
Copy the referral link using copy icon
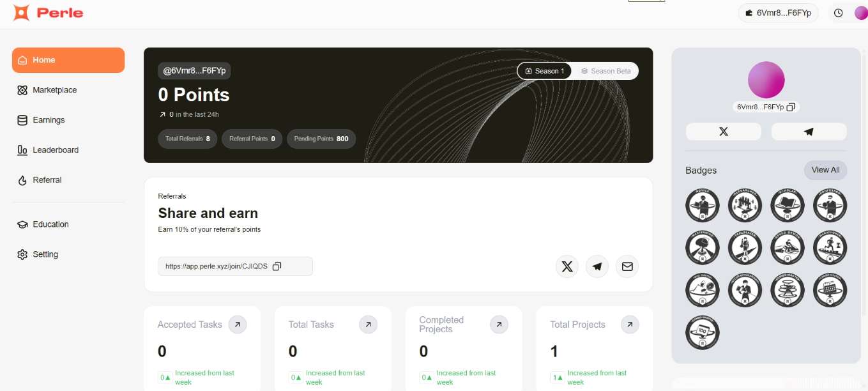[x=277, y=266]
